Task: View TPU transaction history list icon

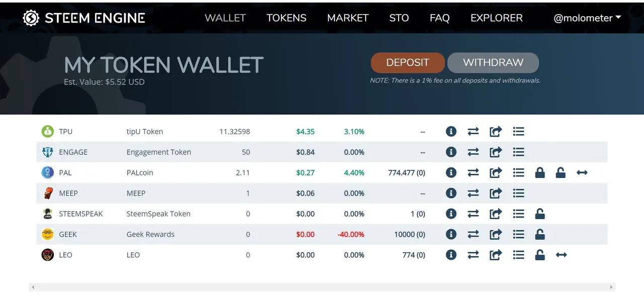Action: pos(519,132)
